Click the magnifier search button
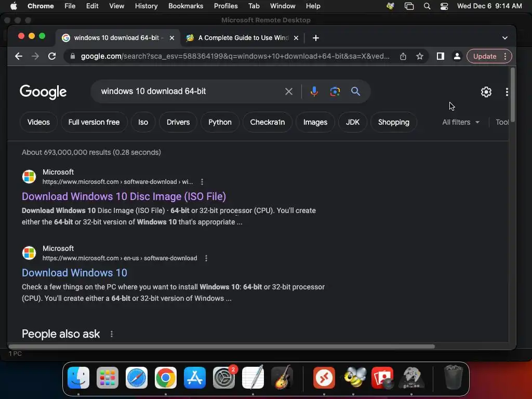Screen dimensions: 532x399 click(x=355, y=91)
